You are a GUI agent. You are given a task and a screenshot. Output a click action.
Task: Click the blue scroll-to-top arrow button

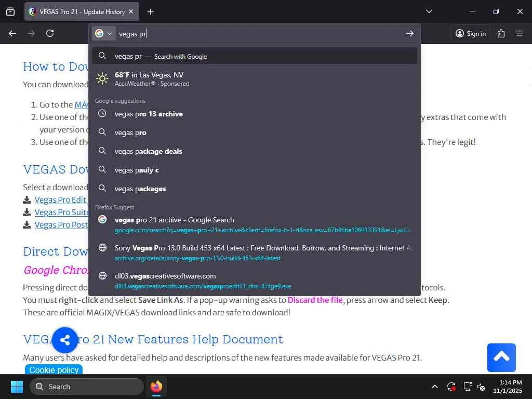(501, 357)
